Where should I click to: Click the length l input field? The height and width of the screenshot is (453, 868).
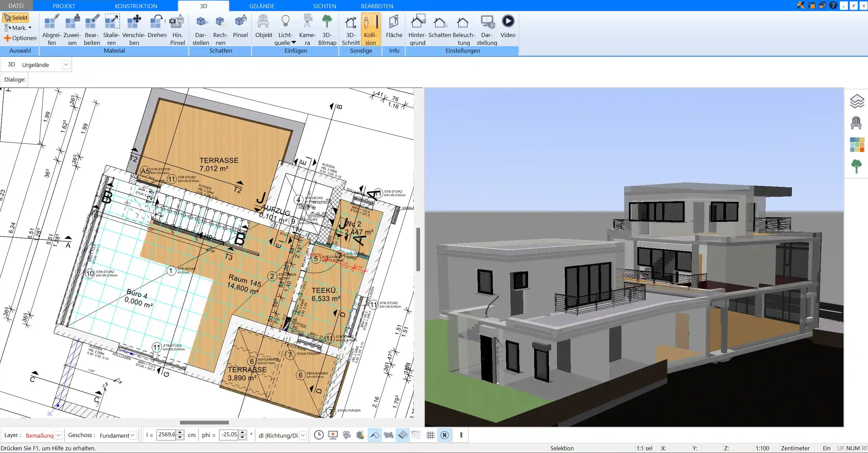coord(166,435)
